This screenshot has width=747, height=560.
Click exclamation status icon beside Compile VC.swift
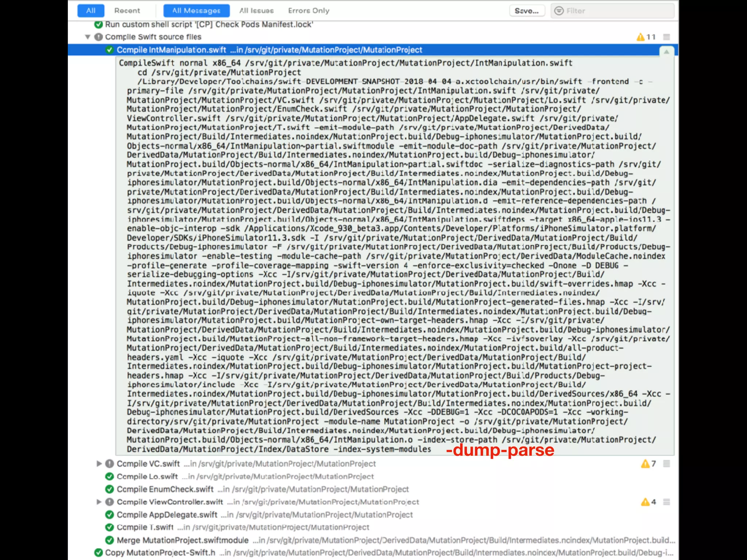[x=109, y=464]
